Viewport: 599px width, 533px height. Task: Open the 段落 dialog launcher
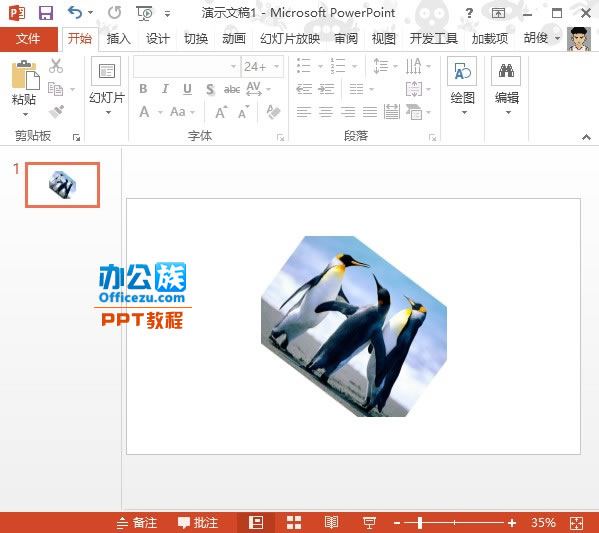(x=432, y=138)
